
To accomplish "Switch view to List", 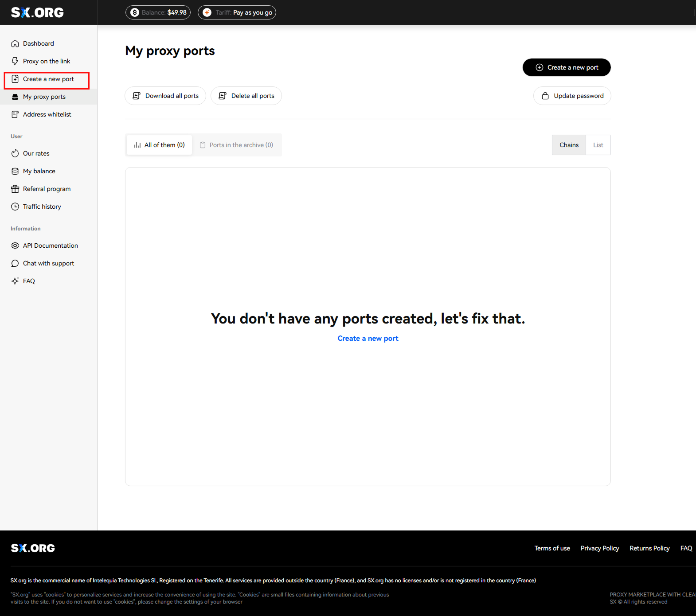I will click(x=598, y=145).
